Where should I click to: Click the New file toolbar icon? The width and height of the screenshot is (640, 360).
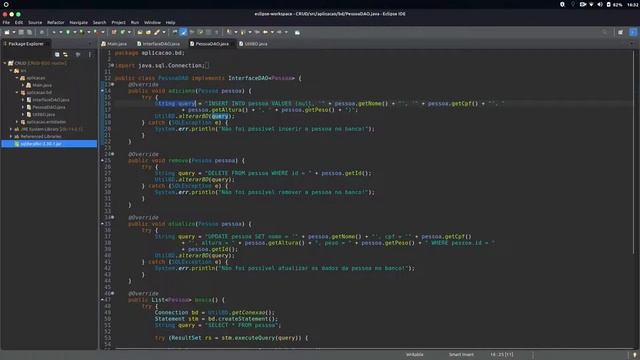point(7,32)
